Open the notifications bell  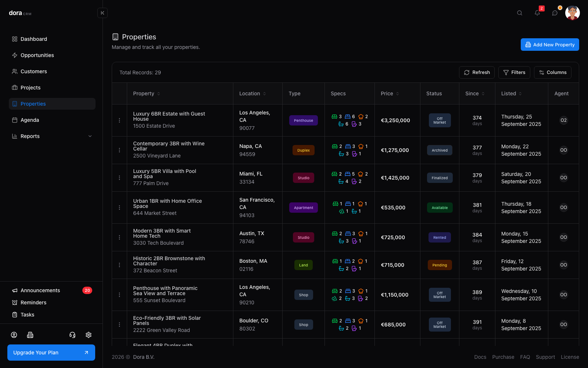pyautogui.click(x=537, y=13)
